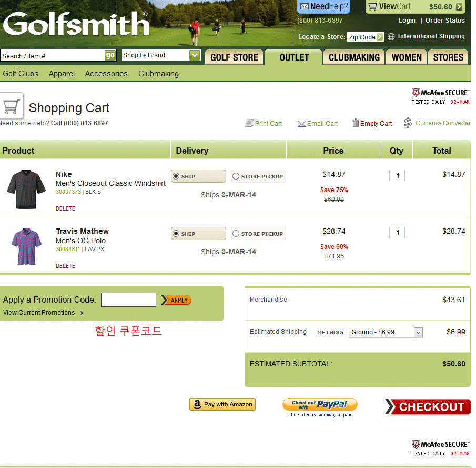The image size is (476, 468).
Task: Click the View Cart shopping cart icon
Action: coord(372,7)
